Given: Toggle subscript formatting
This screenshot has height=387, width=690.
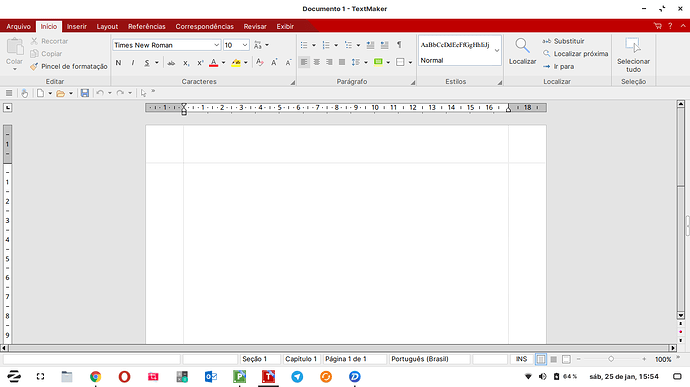Looking at the screenshot, I should coord(186,63).
